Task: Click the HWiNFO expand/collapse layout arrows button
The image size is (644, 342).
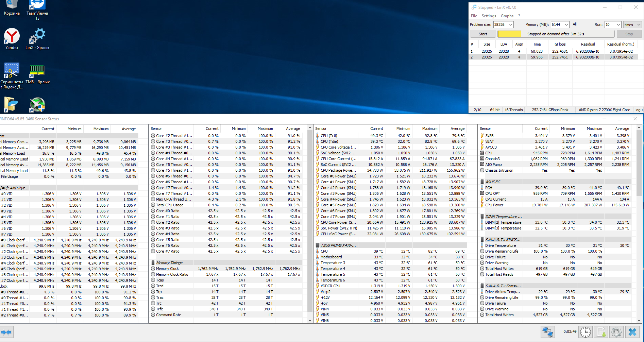Action: (x=6, y=332)
